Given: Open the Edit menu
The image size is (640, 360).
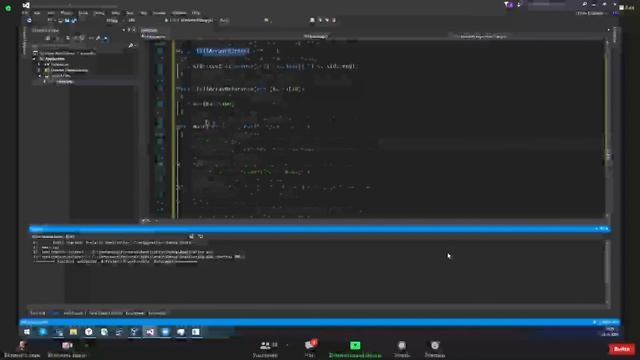Looking at the screenshot, I should tap(37, 13).
